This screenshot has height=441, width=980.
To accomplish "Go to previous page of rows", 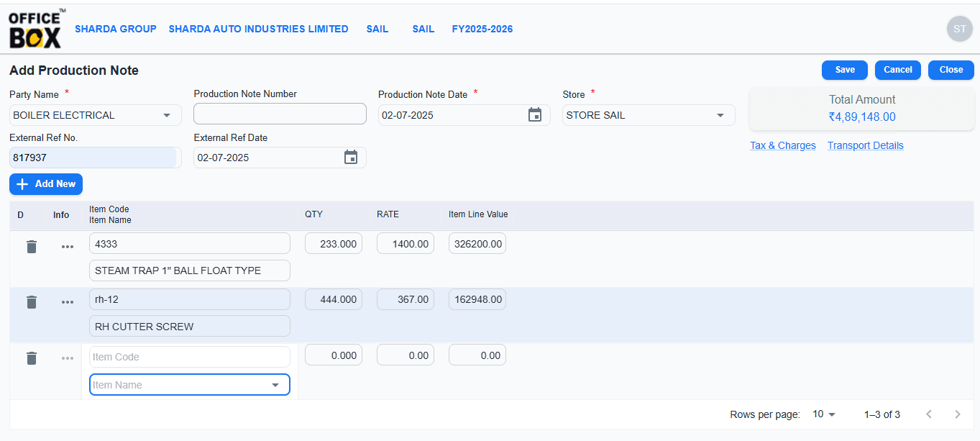I will pos(929,414).
